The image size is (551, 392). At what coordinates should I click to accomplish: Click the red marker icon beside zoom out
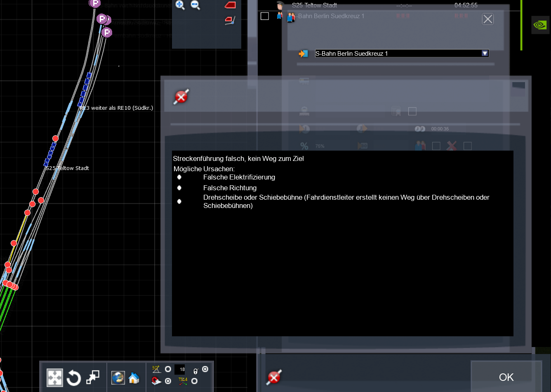(230, 5)
